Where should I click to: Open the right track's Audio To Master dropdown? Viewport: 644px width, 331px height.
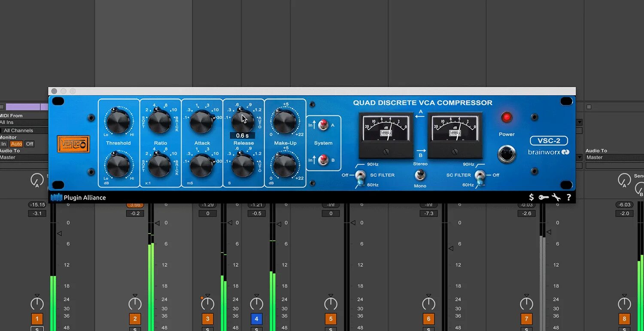(614, 158)
